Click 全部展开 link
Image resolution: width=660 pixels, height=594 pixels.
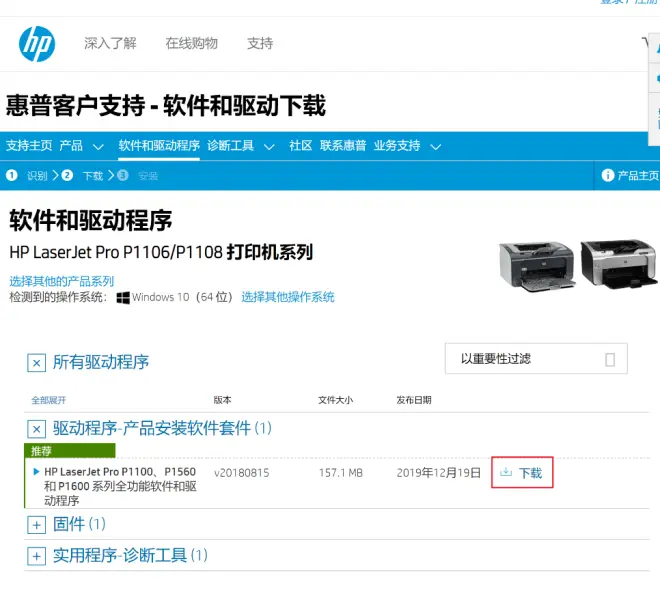[x=49, y=400]
